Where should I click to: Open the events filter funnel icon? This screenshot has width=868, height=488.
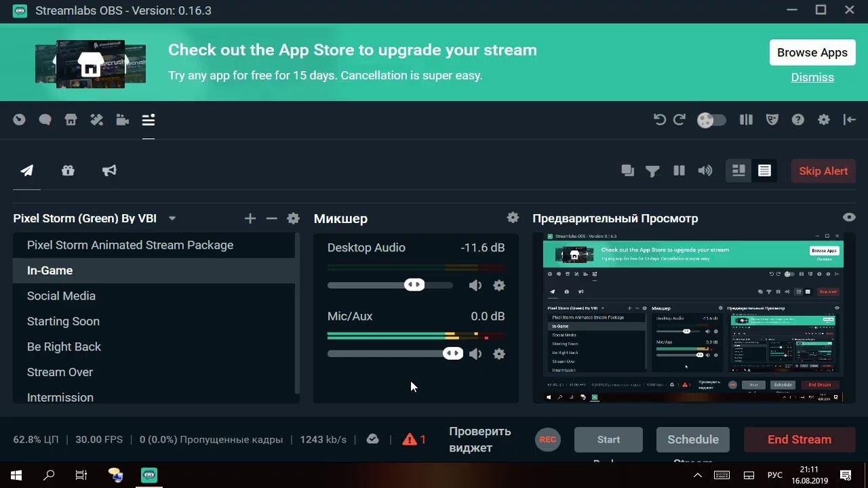point(652,171)
